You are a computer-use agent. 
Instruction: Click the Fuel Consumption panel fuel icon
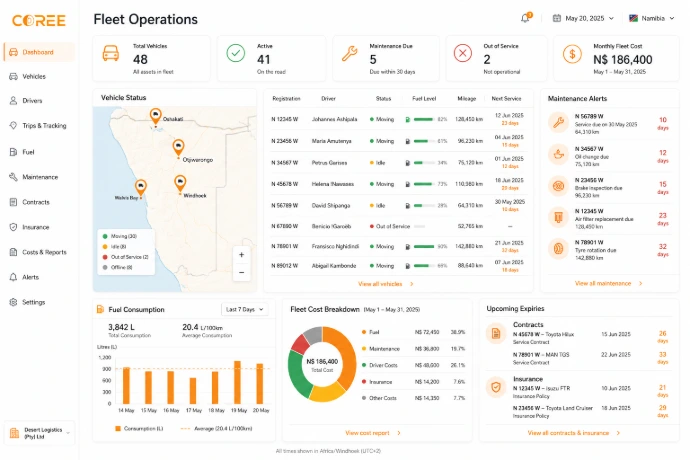[100, 309]
